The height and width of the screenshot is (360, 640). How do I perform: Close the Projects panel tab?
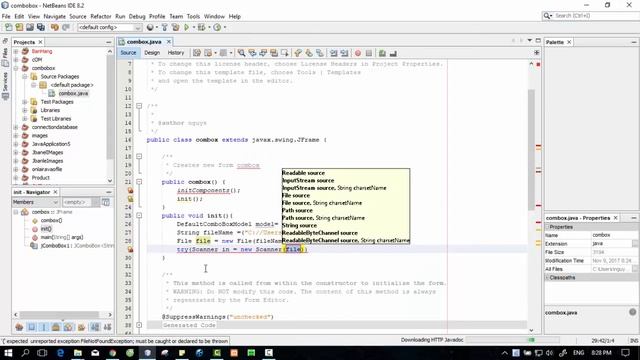(x=40, y=42)
